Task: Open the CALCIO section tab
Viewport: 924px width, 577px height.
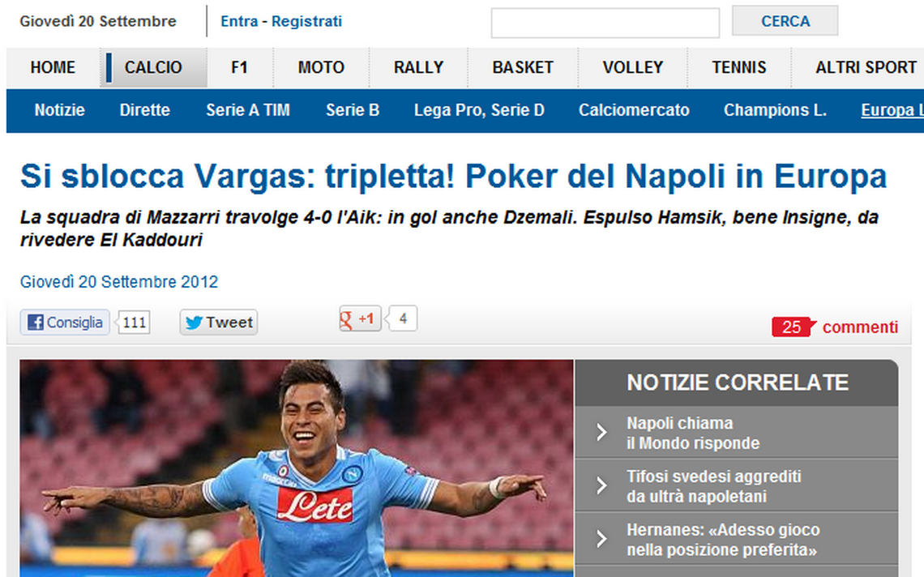Action: pyautogui.click(x=153, y=68)
